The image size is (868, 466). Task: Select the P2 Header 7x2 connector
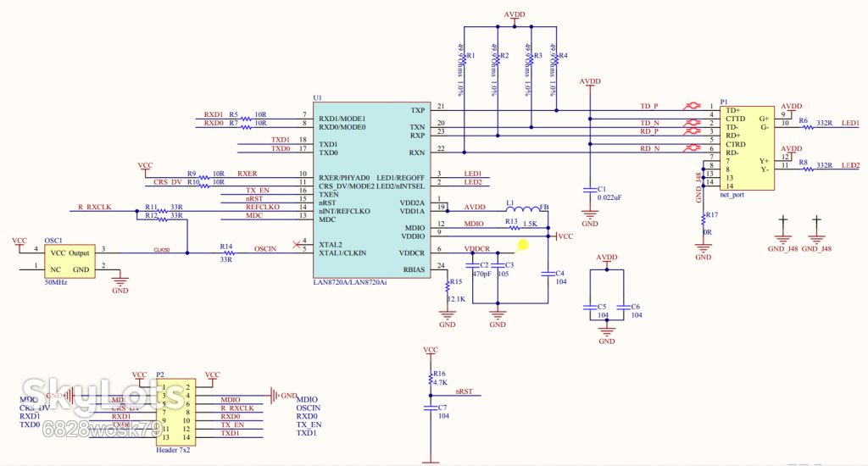point(175,413)
